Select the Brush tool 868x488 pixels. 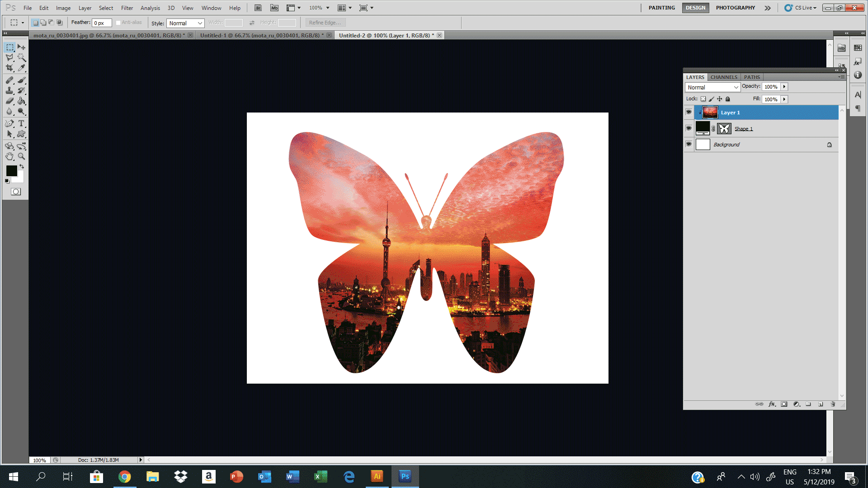click(21, 79)
